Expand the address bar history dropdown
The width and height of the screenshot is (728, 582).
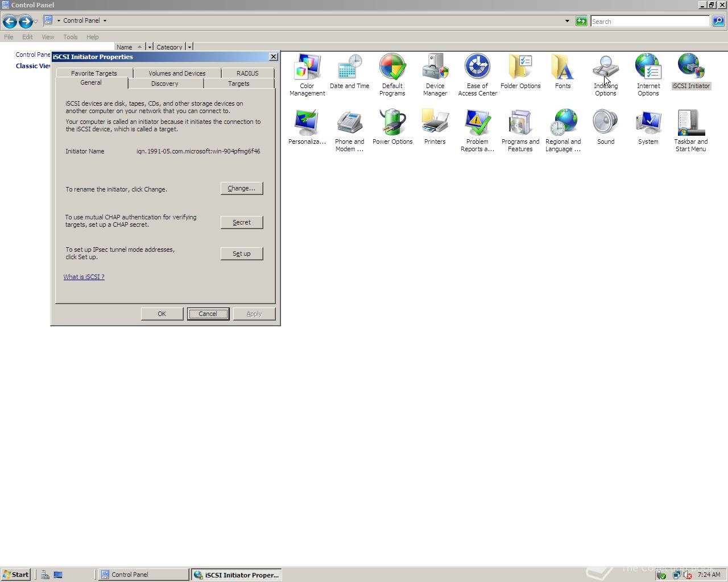567,21
